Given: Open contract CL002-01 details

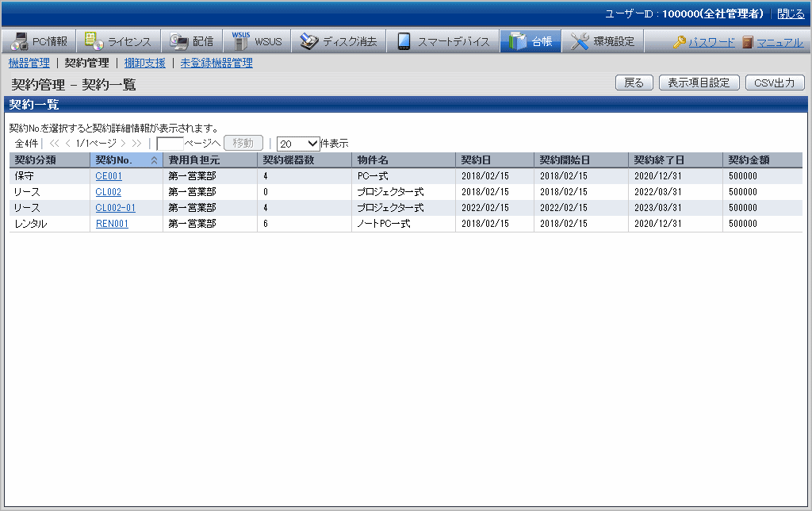Looking at the screenshot, I should point(115,208).
